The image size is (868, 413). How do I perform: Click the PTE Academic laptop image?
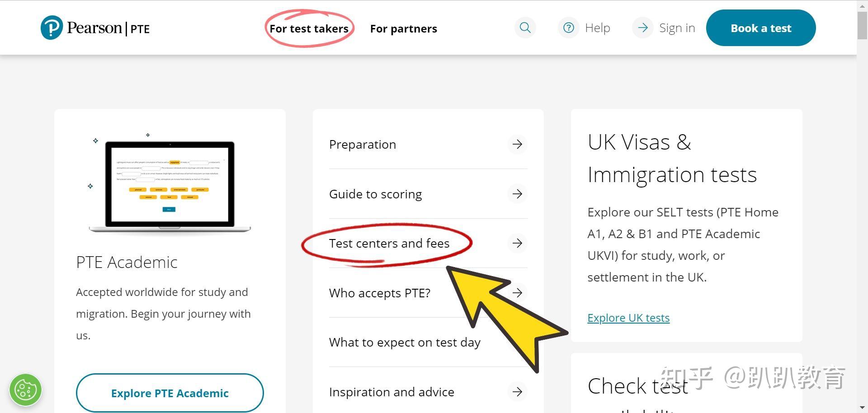(x=170, y=185)
